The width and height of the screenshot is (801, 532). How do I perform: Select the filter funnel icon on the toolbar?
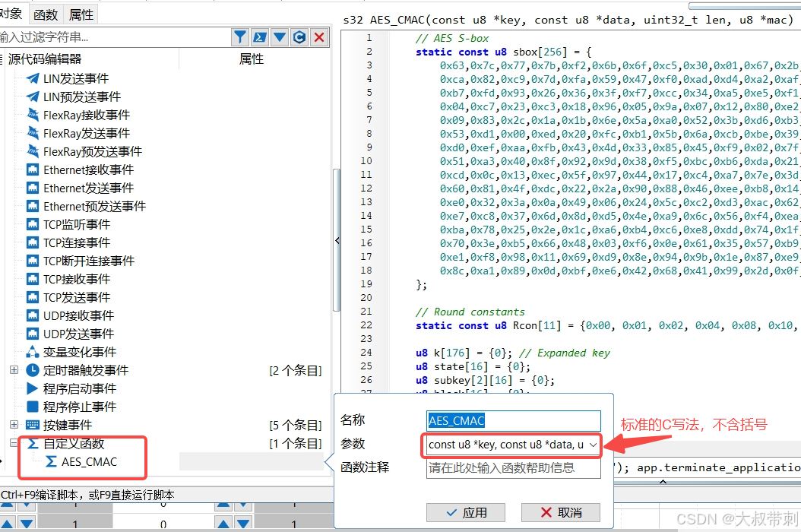(240, 36)
